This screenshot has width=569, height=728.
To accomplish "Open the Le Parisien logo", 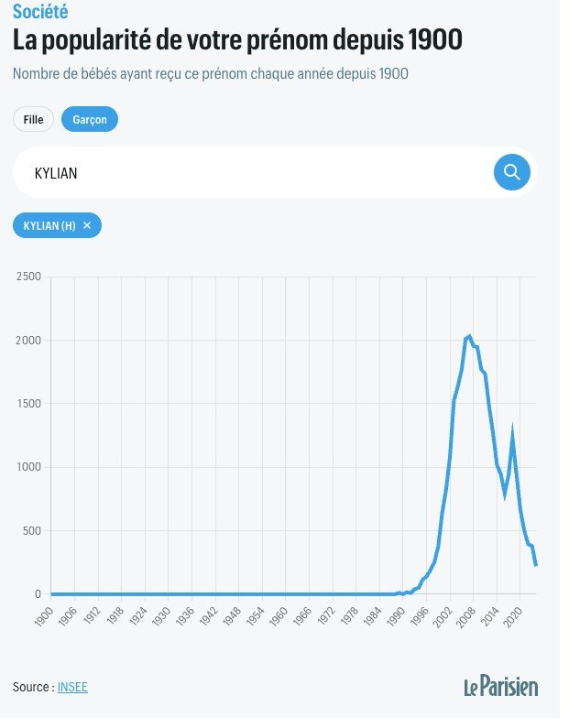I will click(509, 698).
